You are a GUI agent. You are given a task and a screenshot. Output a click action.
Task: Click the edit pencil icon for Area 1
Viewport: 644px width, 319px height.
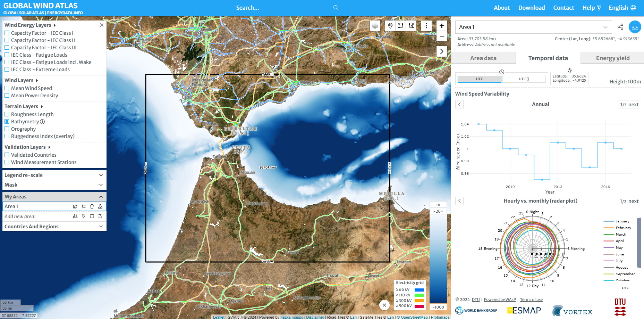(75, 206)
